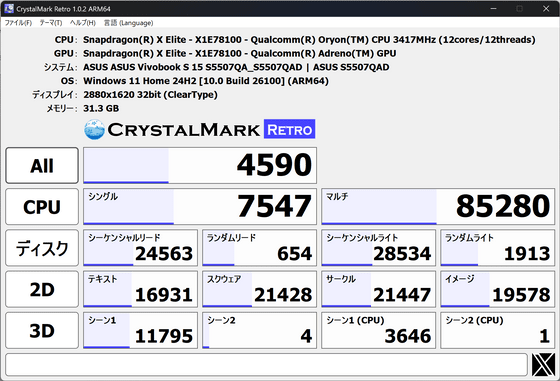Open the ファイル(F) menu
The height and width of the screenshot is (381, 560).
tap(18, 23)
